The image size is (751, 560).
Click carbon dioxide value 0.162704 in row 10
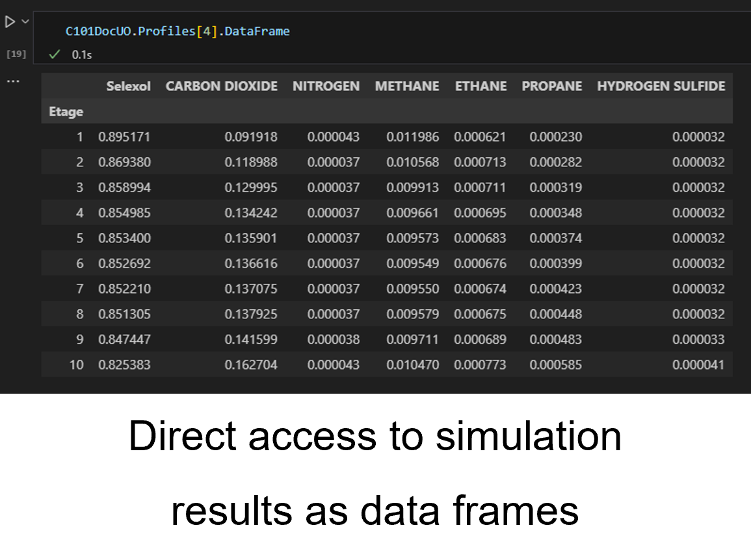[251, 365]
